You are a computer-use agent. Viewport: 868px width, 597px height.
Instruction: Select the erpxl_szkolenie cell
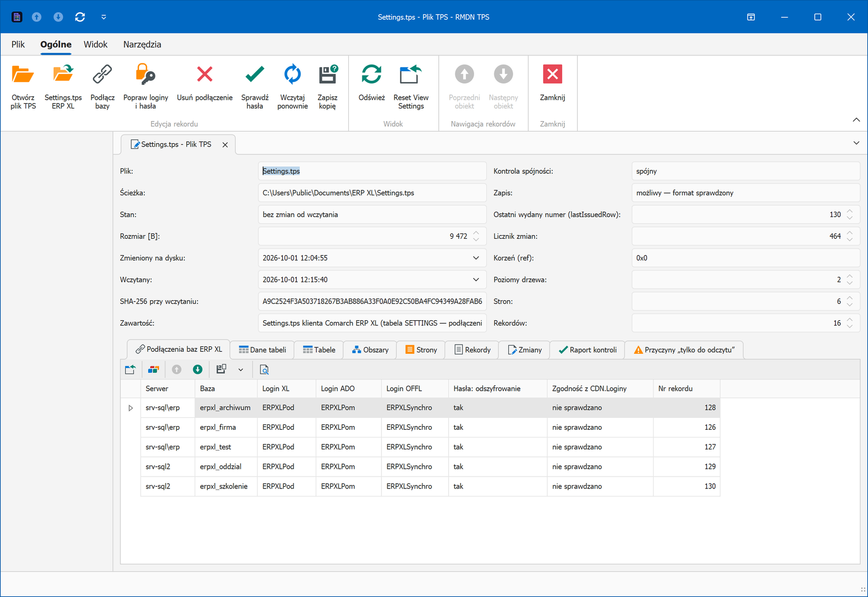point(226,486)
